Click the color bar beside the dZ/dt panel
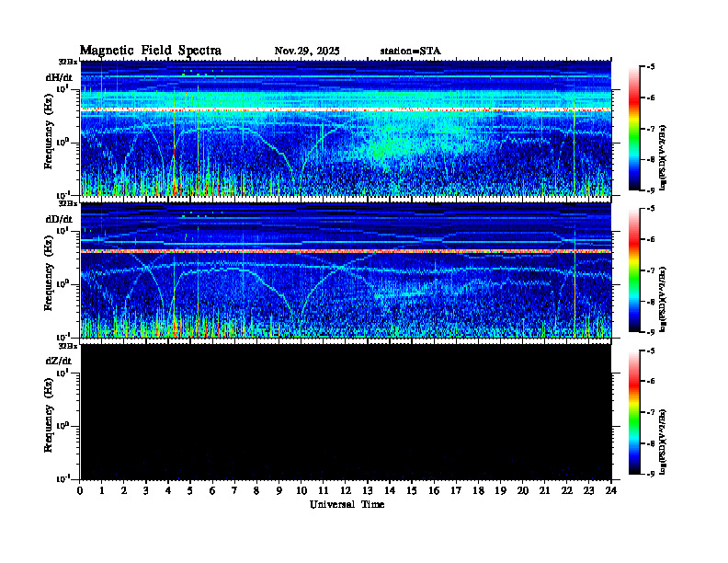The height and width of the screenshot is (563, 728). coord(634,412)
